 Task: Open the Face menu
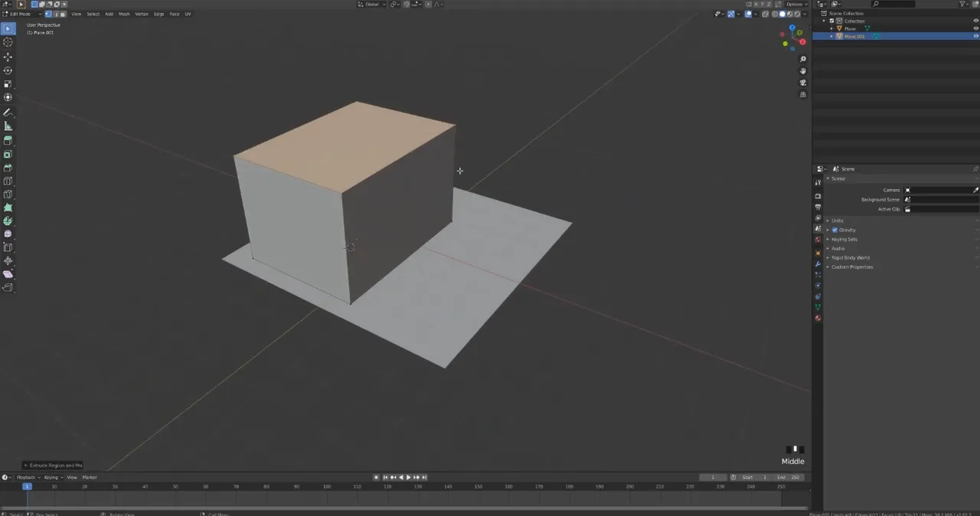(175, 14)
